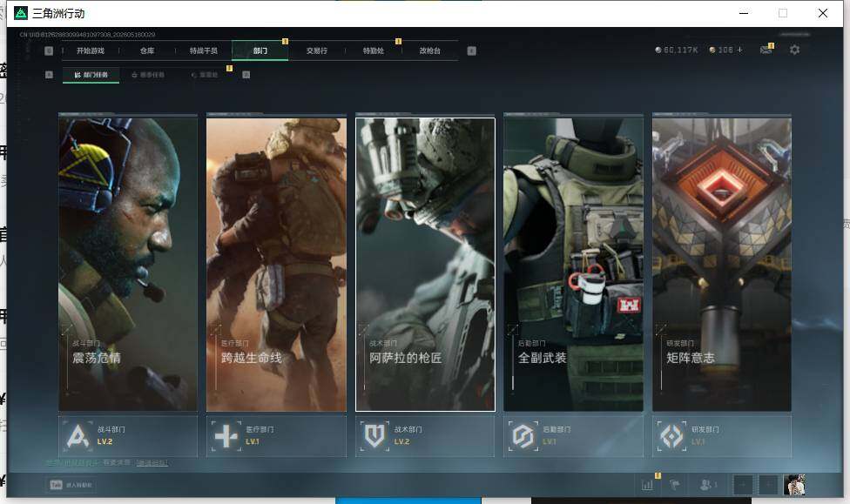Click the 后勤部门 LV.1 label
The width and height of the screenshot is (850, 504).
coord(550,441)
